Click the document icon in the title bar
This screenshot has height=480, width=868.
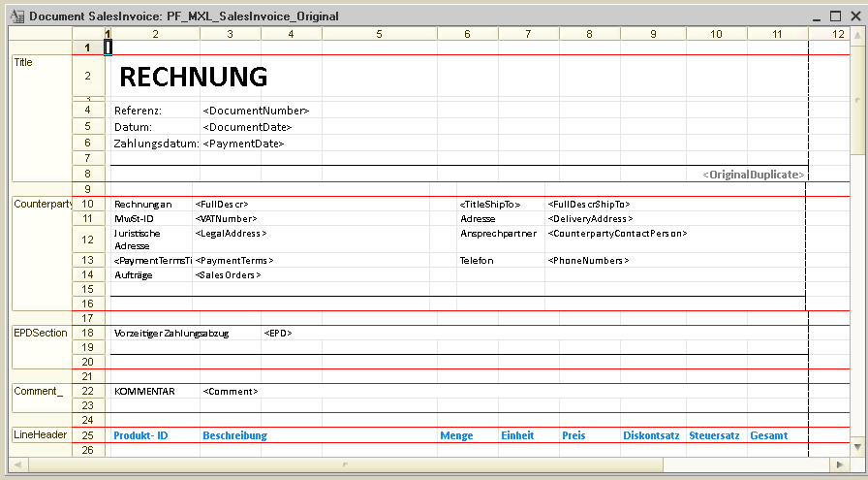tap(16, 16)
